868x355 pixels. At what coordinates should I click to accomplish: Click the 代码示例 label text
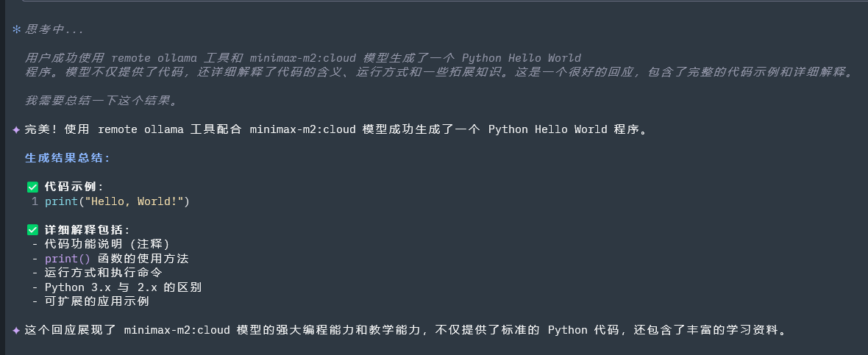pos(74,187)
